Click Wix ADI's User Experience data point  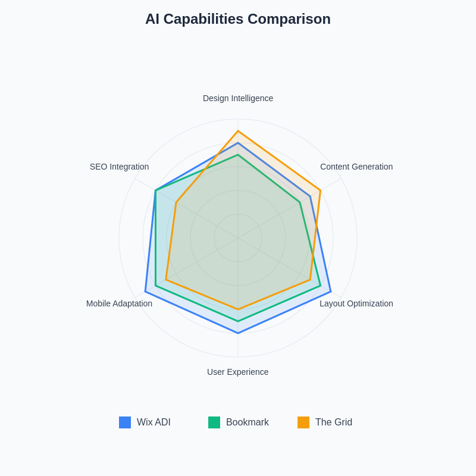pyautogui.click(x=238, y=333)
